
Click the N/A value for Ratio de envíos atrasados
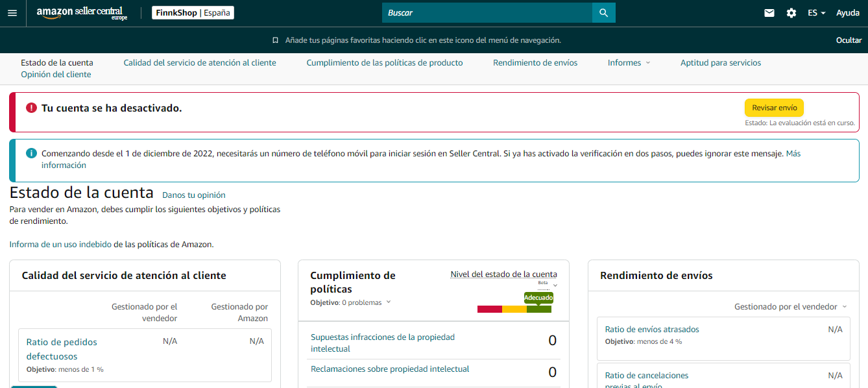[836, 330]
